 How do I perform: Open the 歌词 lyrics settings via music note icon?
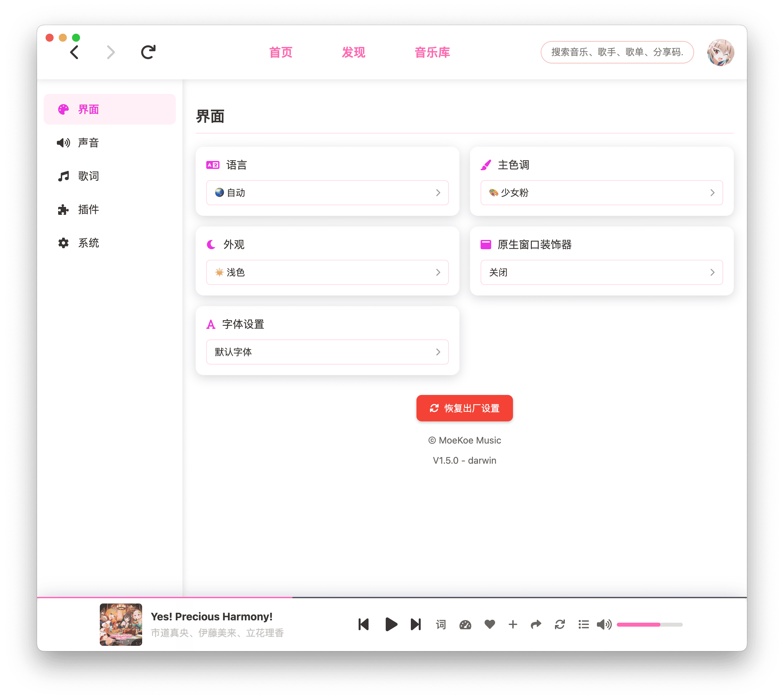63,176
